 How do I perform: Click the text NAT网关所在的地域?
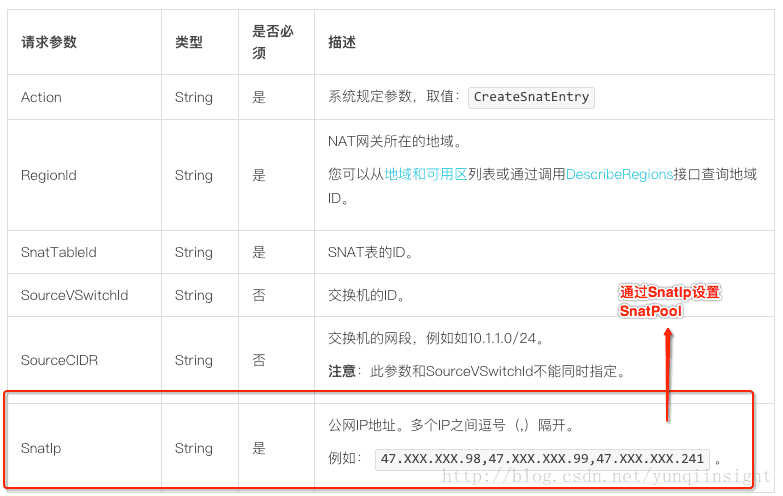[x=395, y=141]
